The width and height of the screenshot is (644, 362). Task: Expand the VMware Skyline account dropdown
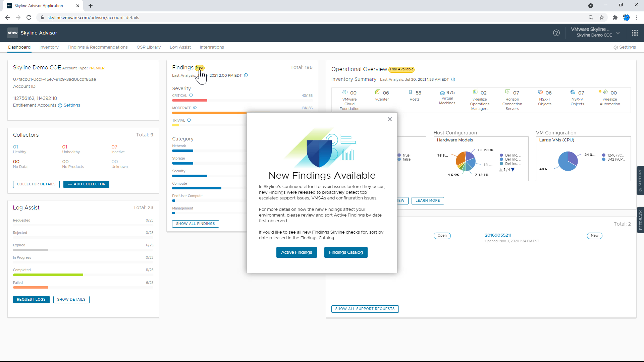(x=618, y=33)
